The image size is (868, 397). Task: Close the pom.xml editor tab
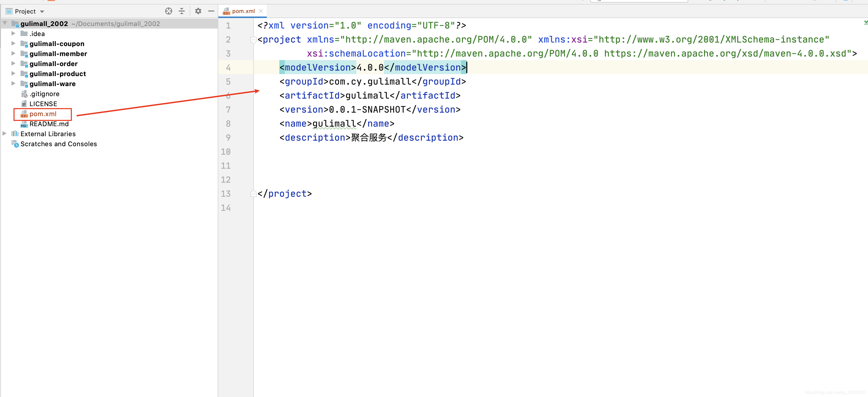[261, 11]
